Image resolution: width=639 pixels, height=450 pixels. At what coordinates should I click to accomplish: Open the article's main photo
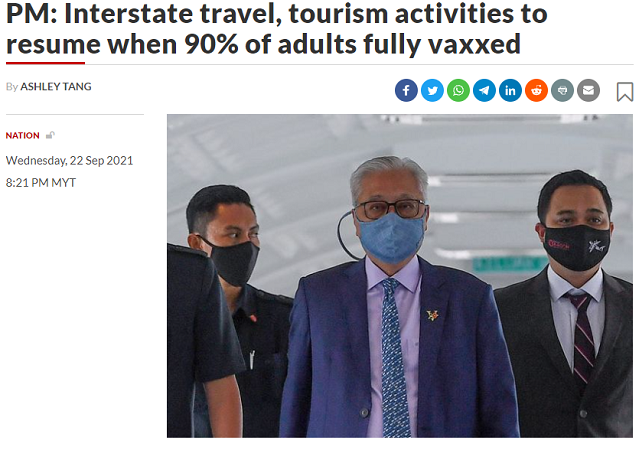coord(400,276)
